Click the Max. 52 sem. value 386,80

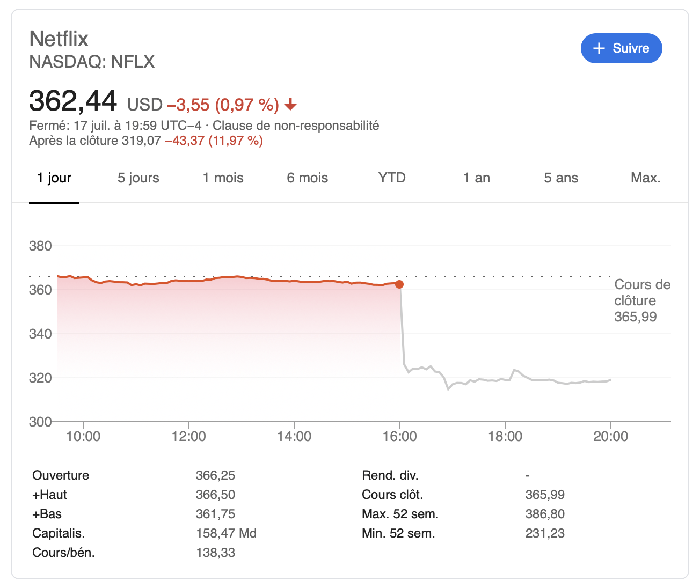[x=545, y=514]
